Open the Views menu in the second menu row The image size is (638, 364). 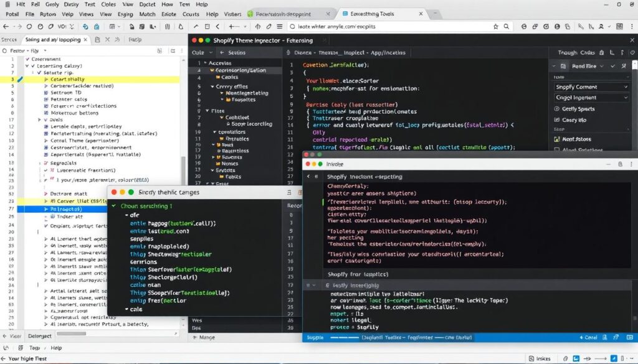pyautogui.click(x=86, y=14)
